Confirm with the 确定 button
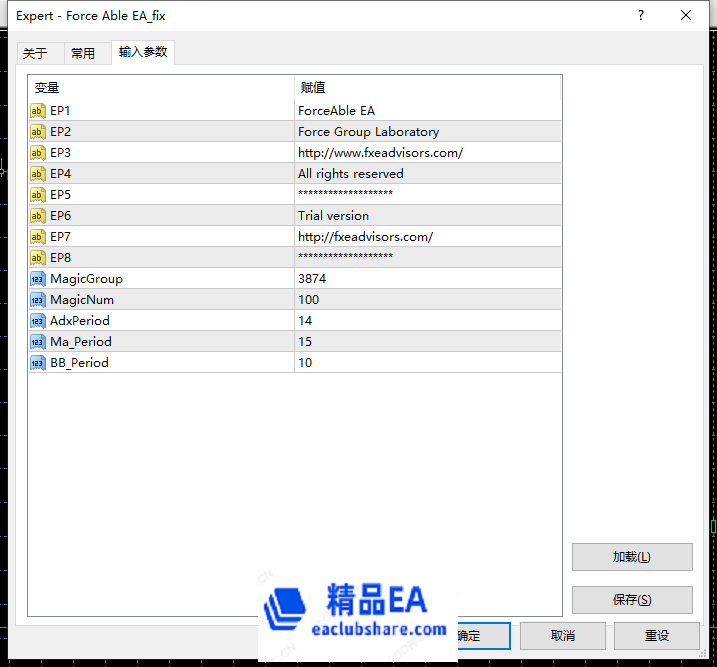The width and height of the screenshot is (717, 667). [484, 635]
